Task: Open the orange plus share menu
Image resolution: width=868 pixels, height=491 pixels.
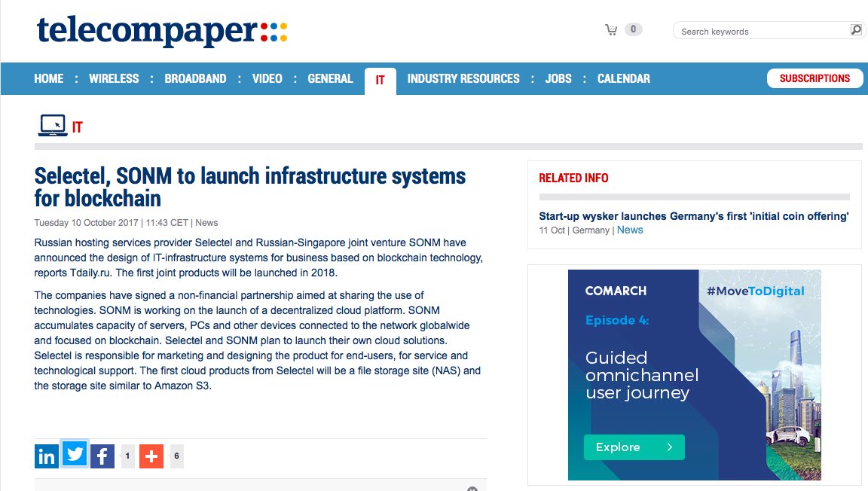Action: (151, 456)
